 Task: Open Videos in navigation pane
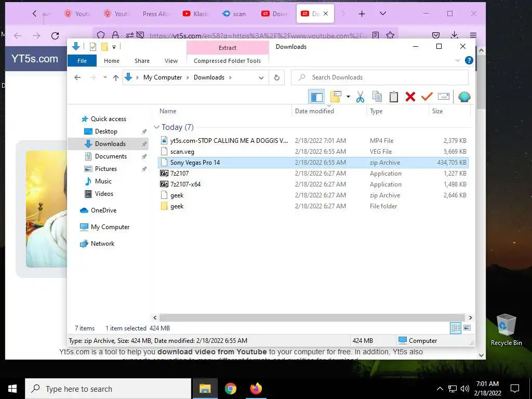coord(104,194)
